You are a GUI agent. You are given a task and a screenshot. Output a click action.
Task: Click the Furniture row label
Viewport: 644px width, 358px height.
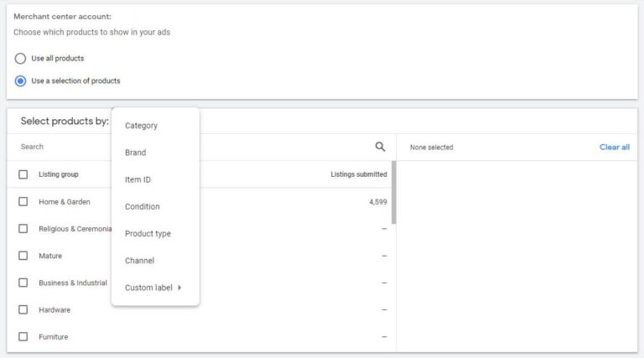tap(54, 337)
